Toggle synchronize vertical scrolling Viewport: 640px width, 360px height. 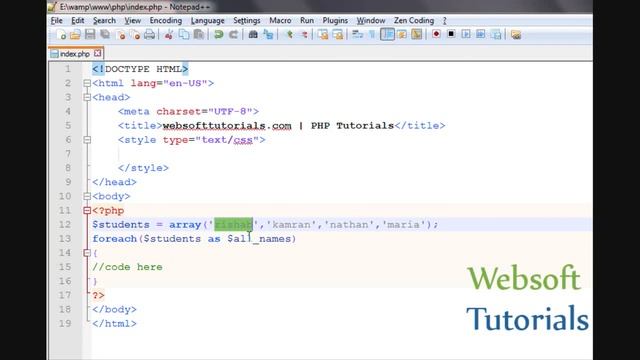click(x=323, y=35)
